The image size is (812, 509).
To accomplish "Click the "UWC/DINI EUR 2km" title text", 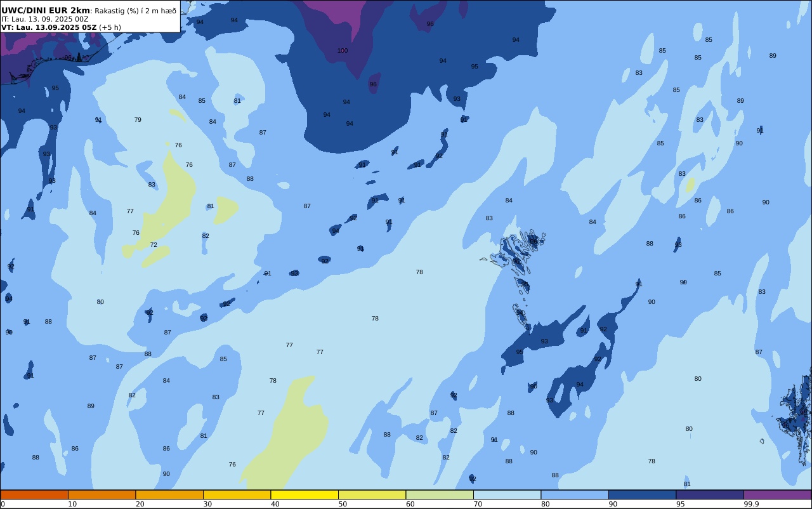I will click(46, 10).
